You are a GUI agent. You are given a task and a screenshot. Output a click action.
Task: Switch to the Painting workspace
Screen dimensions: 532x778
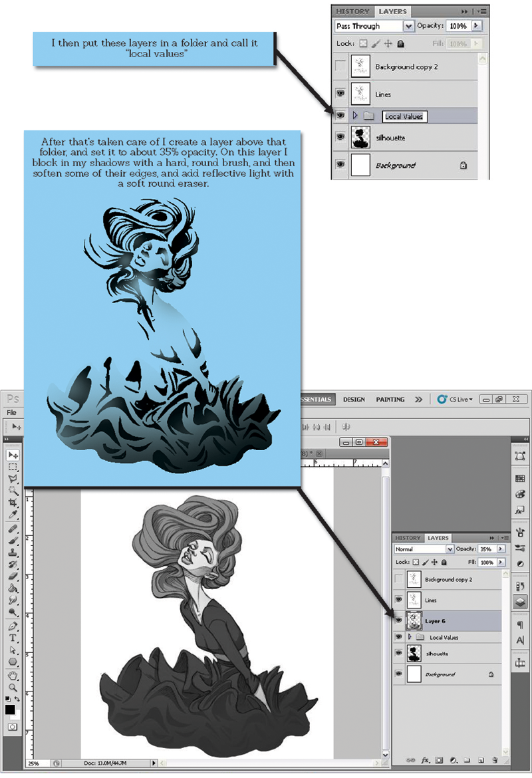click(x=390, y=400)
